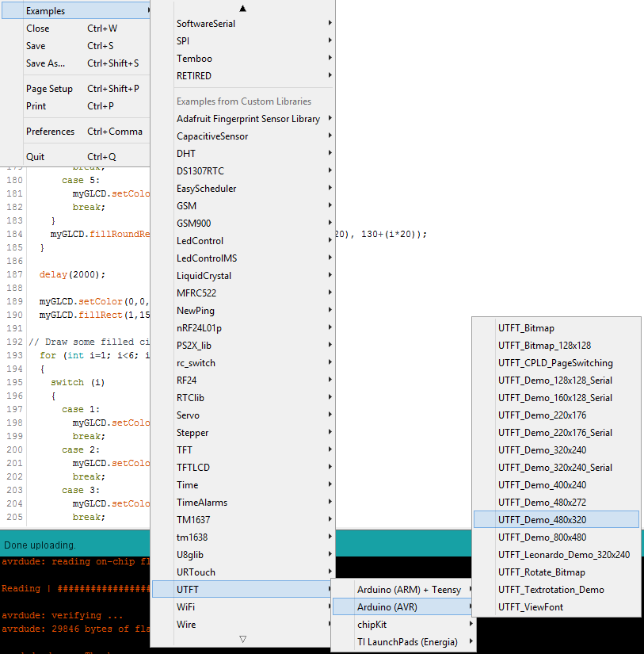This screenshot has height=654, width=644.
Task: Open Preferences from the File menu
Action: 76,132
